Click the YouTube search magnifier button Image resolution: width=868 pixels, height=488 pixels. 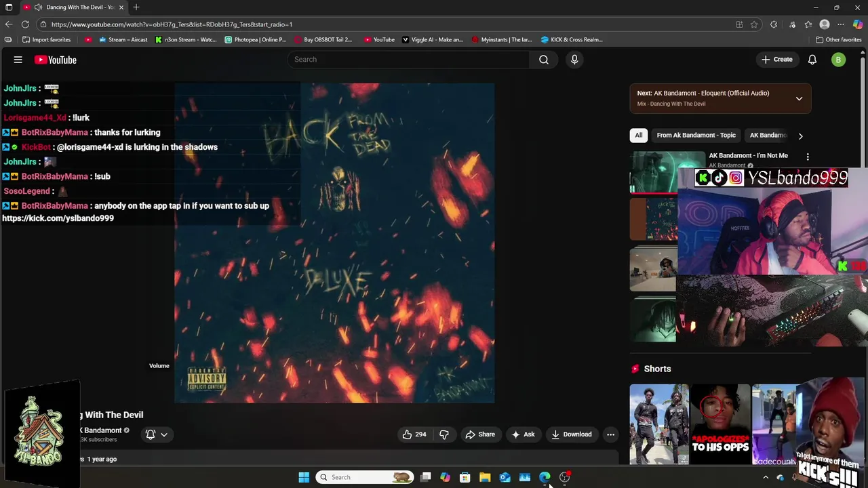click(x=544, y=60)
